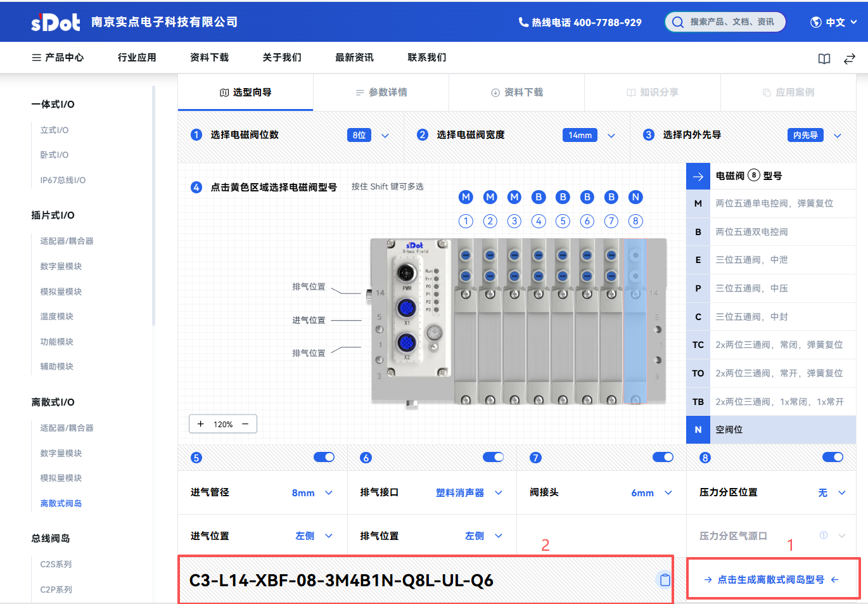Switch to the 参数详情 tab
868x604 pixels.
381,93
